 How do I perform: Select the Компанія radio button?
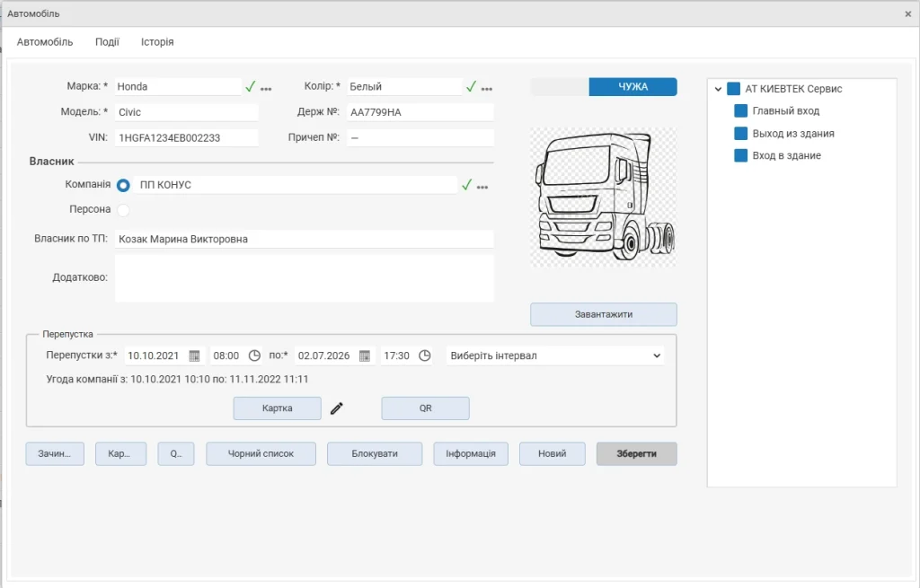pos(123,185)
